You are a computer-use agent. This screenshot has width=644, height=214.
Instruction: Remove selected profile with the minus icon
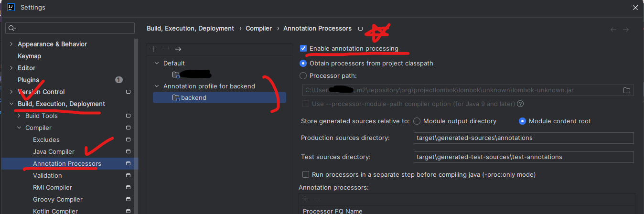click(x=165, y=49)
